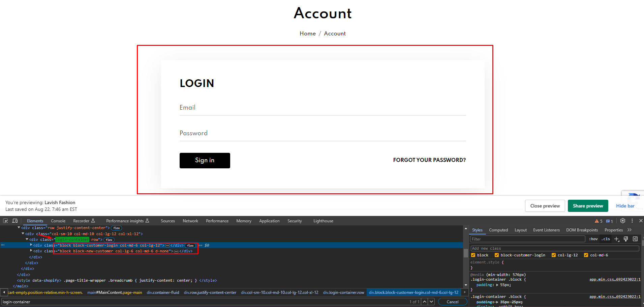Uncheck the 'col-lg-12' class checkbox

pyautogui.click(x=554, y=255)
